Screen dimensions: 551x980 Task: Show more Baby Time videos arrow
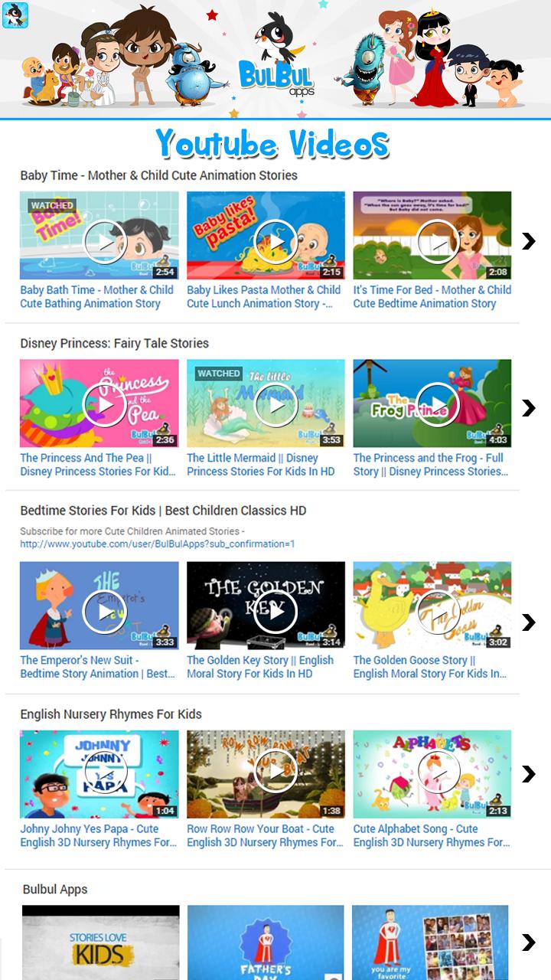tap(528, 241)
